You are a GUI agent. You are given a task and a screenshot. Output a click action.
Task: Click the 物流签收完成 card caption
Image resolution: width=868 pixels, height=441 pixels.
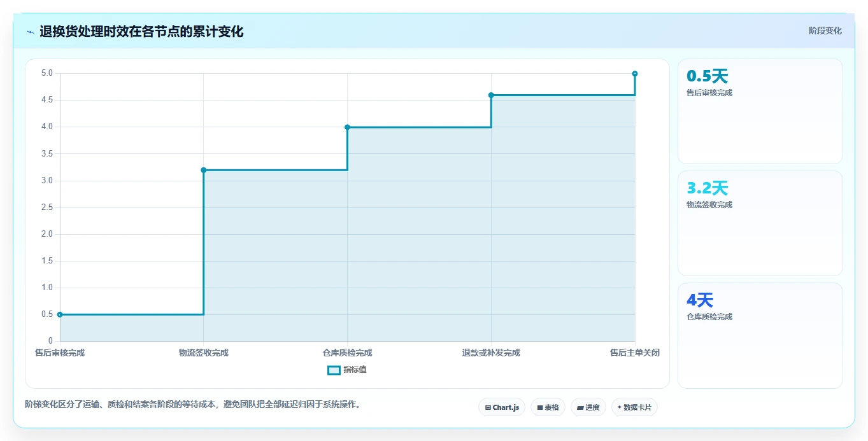point(709,205)
